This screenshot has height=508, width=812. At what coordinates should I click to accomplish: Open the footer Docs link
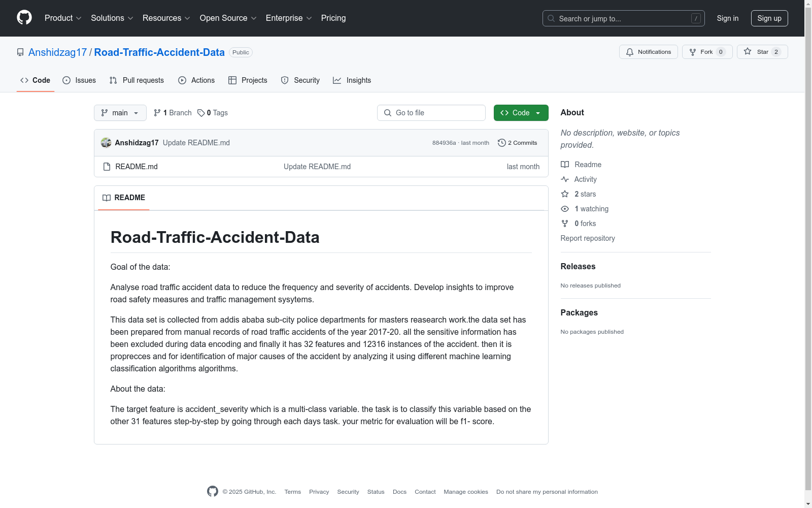[400, 492]
